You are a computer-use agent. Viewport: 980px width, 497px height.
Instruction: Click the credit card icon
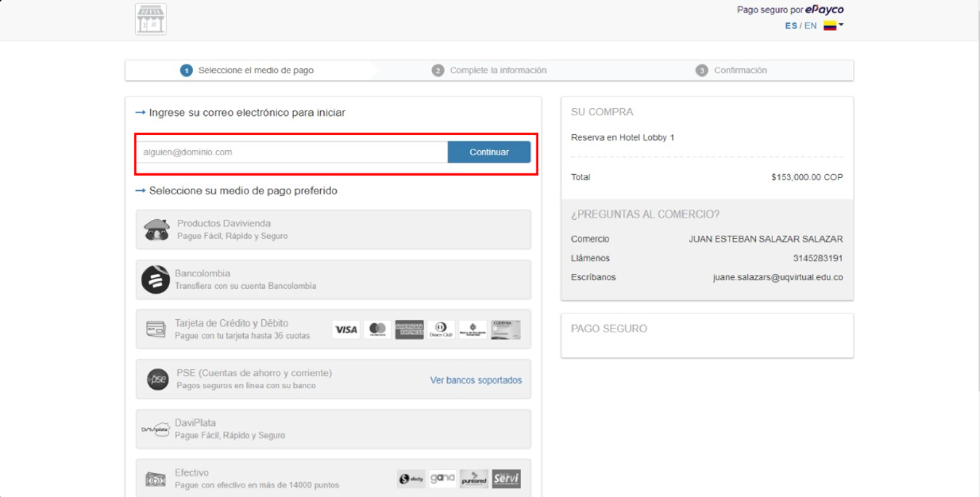[x=155, y=329]
